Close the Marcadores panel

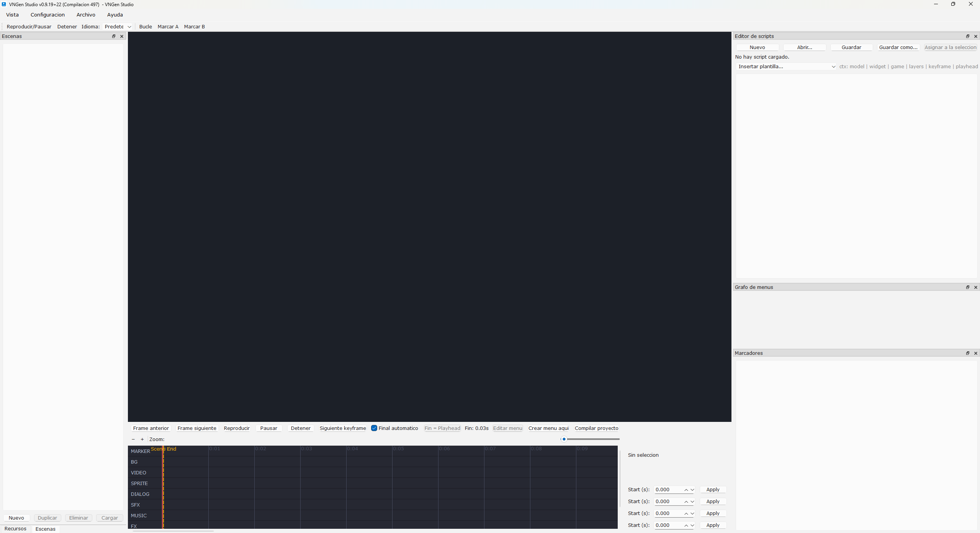click(x=975, y=353)
